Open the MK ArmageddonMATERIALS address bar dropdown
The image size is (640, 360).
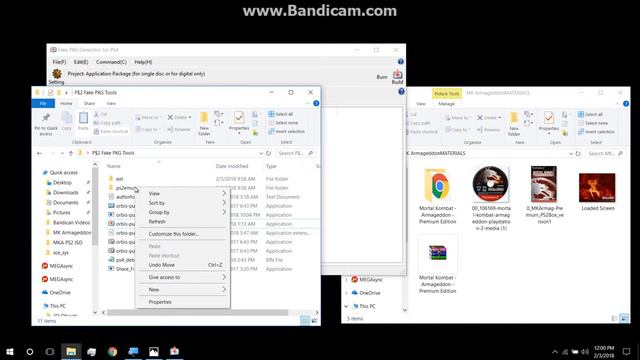pos(571,153)
